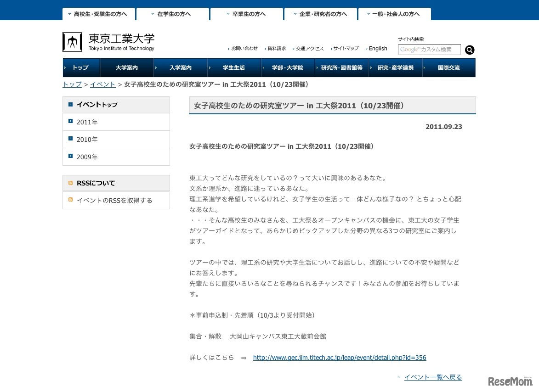Open the 高校生・受験生の方へ dropdown tab
Screen dimensions: 539x392
[x=99, y=14]
